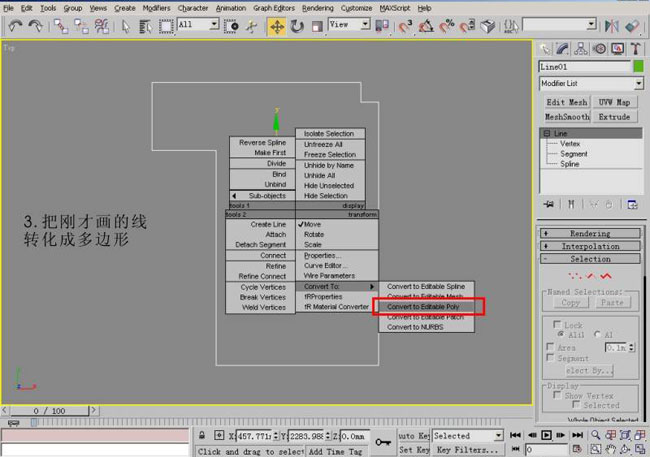Open the Display command panel tab
The height and width of the screenshot is (457, 650).
[618, 49]
